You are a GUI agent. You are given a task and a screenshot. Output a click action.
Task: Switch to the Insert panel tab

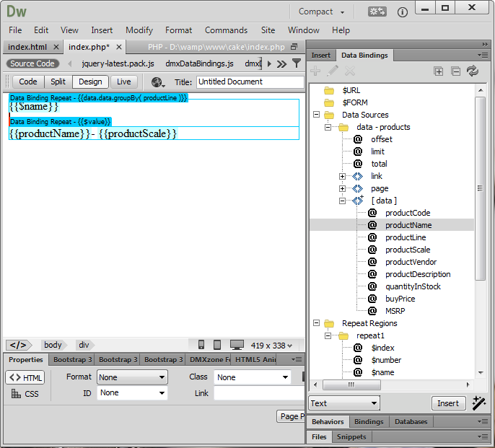click(x=320, y=56)
